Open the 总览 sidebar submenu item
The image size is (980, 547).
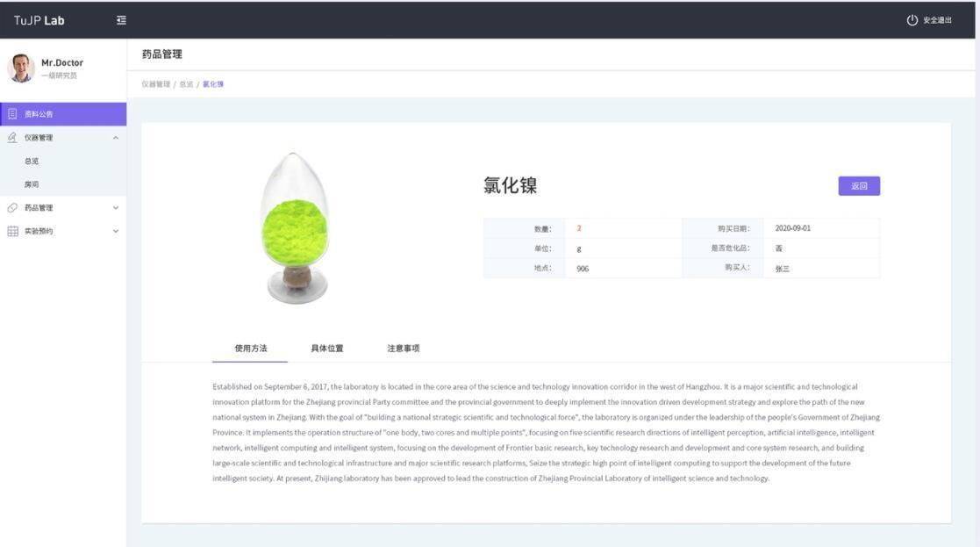32,162
